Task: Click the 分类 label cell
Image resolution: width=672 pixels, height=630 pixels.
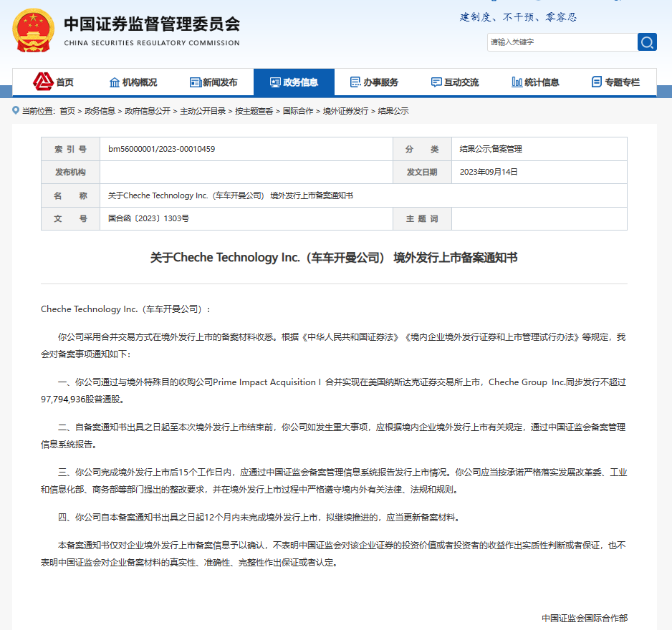Action: (x=422, y=149)
